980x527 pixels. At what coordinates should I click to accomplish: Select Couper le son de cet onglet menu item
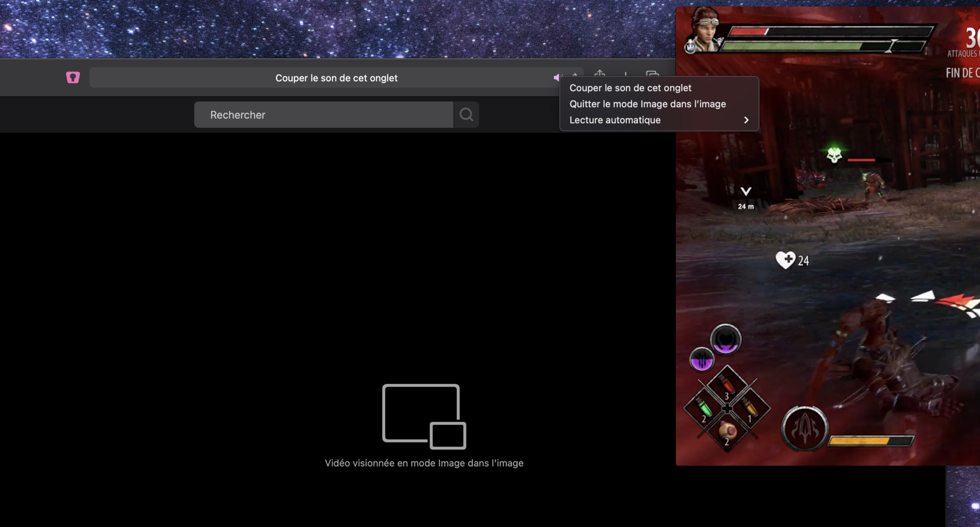(659, 88)
